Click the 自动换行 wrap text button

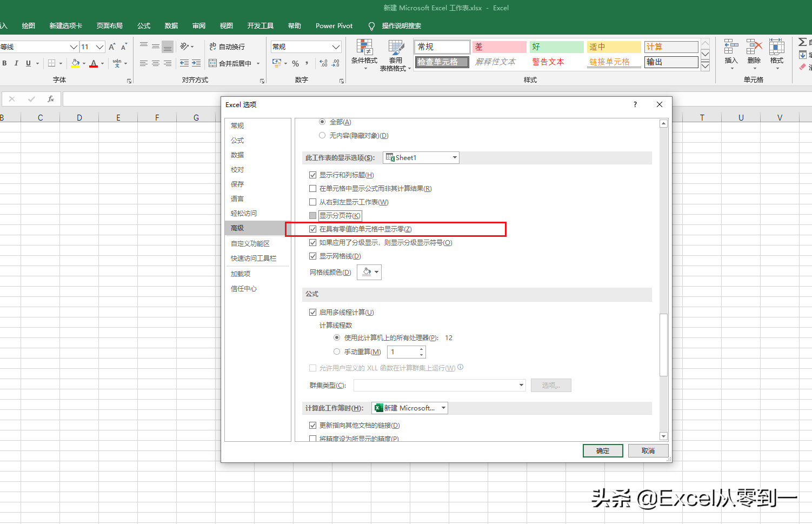tap(227, 47)
